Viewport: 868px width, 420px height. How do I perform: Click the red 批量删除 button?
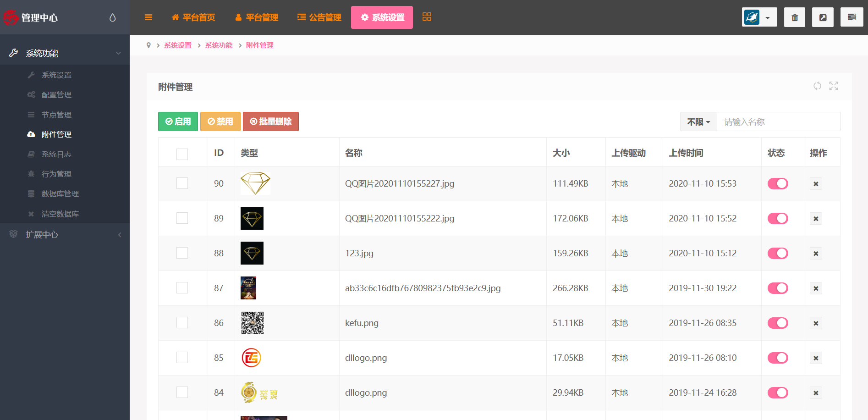coord(271,122)
